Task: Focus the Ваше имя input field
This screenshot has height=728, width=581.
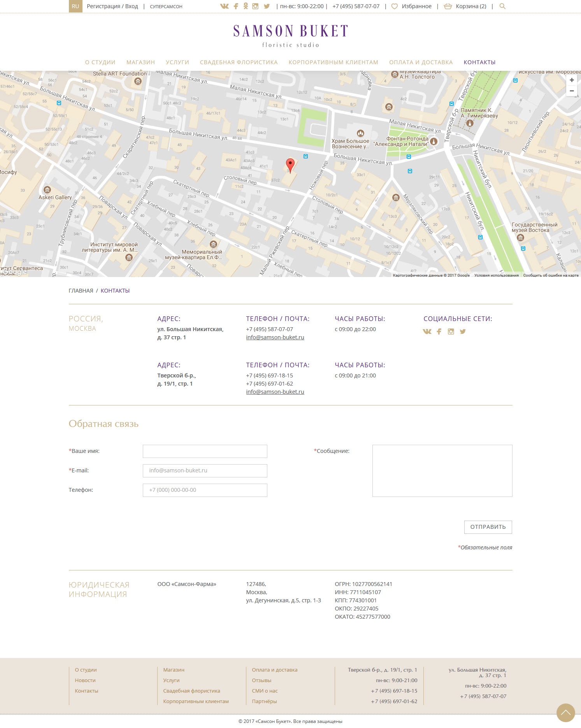Action: click(x=205, y=451)
